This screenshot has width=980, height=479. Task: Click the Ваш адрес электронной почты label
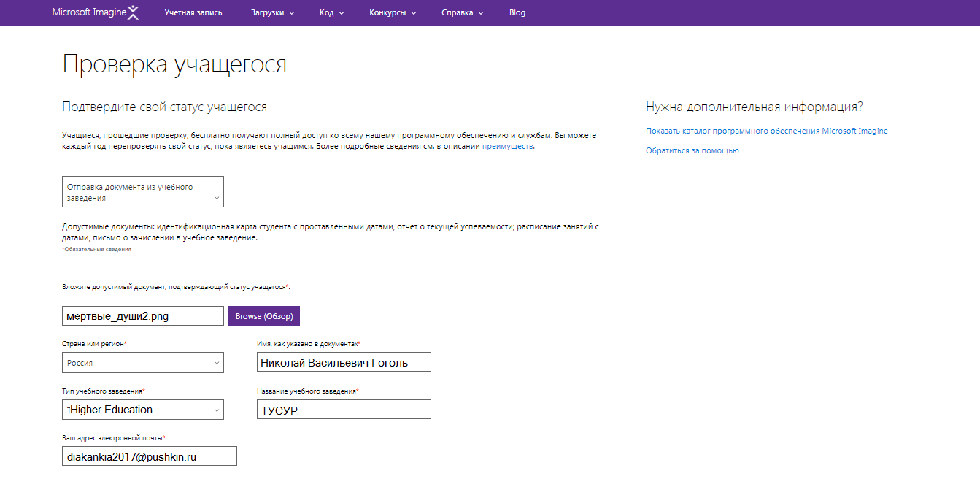114,438
